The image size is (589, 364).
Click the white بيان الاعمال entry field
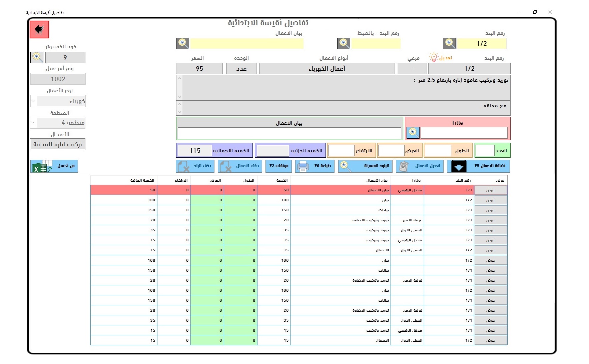289,133
